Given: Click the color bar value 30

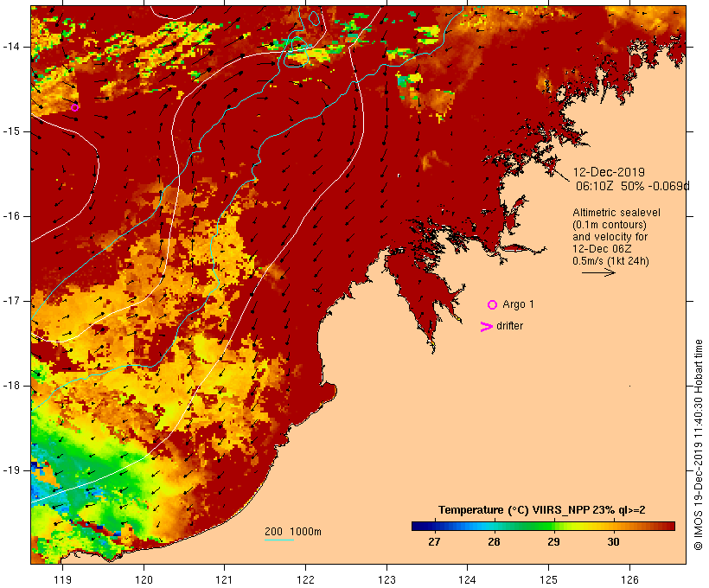Looking at the screenshot, I should 613,542.
